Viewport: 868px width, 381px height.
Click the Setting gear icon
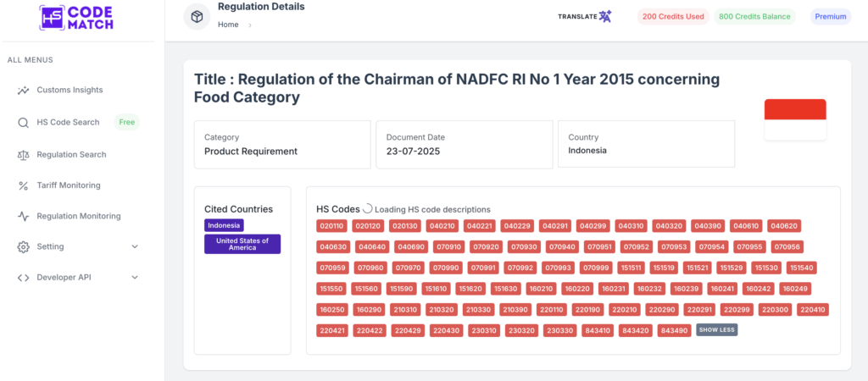[x=23, y=246]
